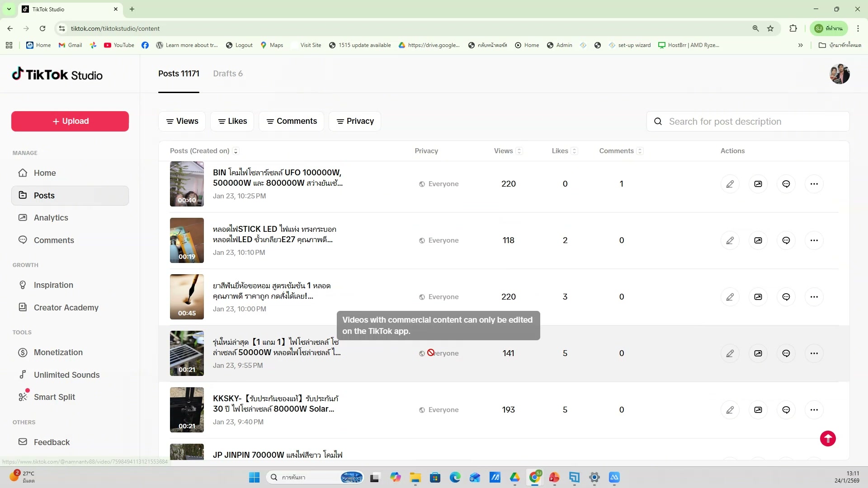Expand the Comments filter dropdown
868x488 pixels.
[292, 121]
